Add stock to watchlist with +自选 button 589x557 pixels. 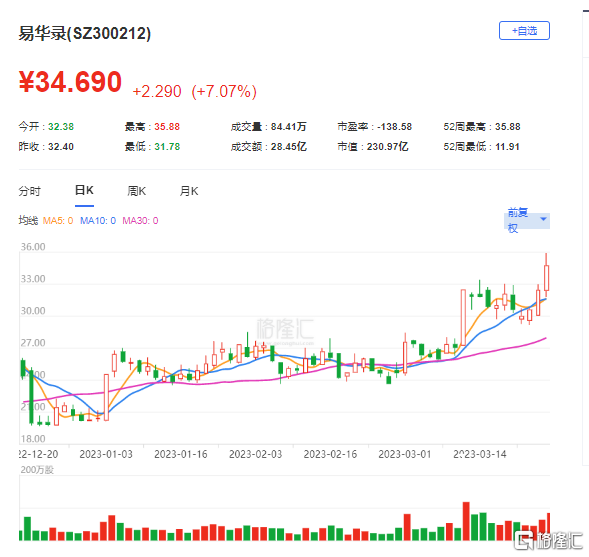pos(524,31)
